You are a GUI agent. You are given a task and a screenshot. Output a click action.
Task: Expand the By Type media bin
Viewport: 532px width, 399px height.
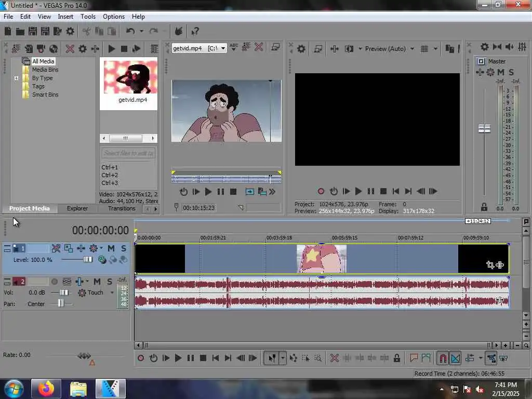[16, 78]
